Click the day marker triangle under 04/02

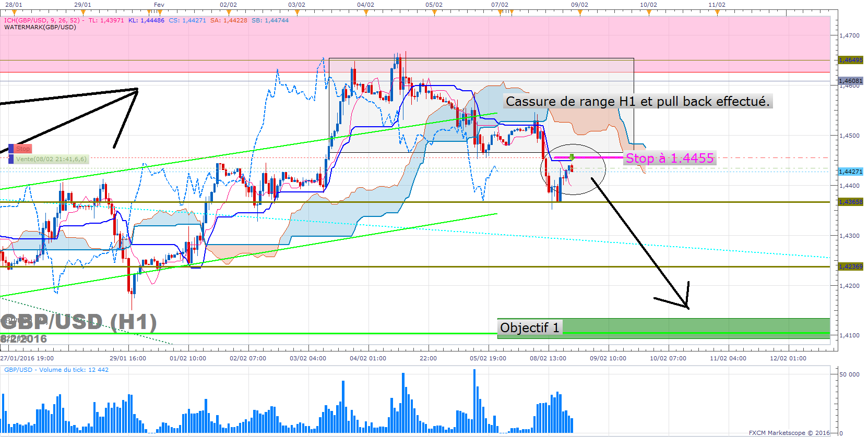tap(365, 13)
